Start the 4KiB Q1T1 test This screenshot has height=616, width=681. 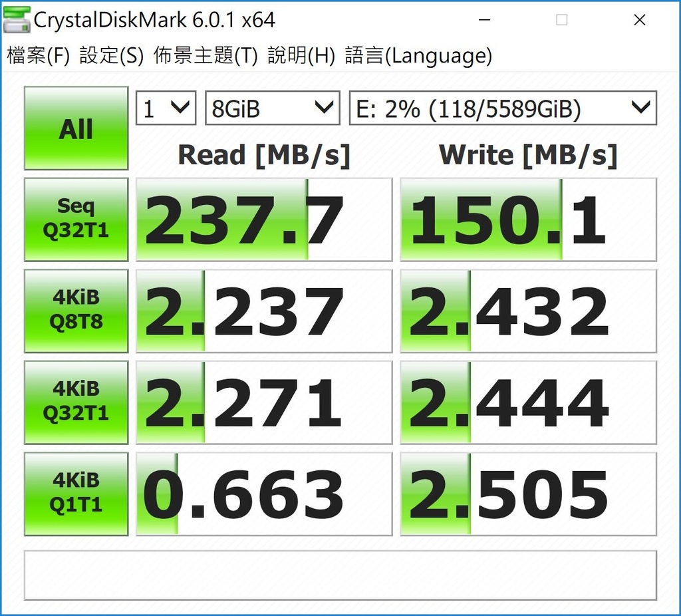76,494
